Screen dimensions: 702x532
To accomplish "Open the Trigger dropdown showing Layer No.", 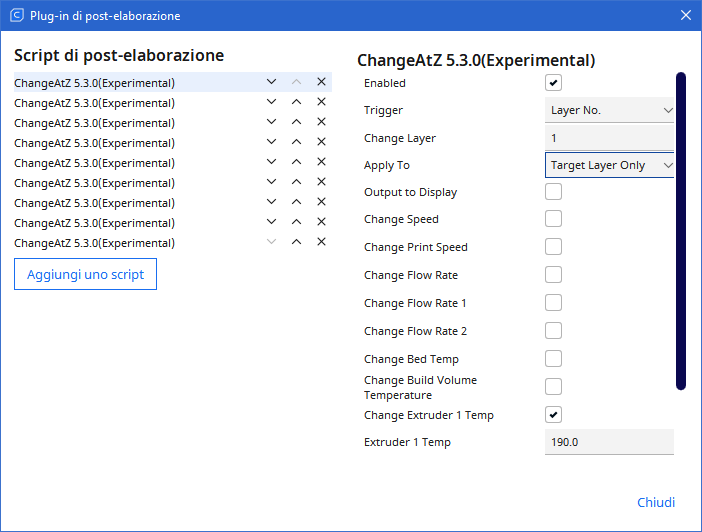I will pyautogui.click(x=610, y=110).
